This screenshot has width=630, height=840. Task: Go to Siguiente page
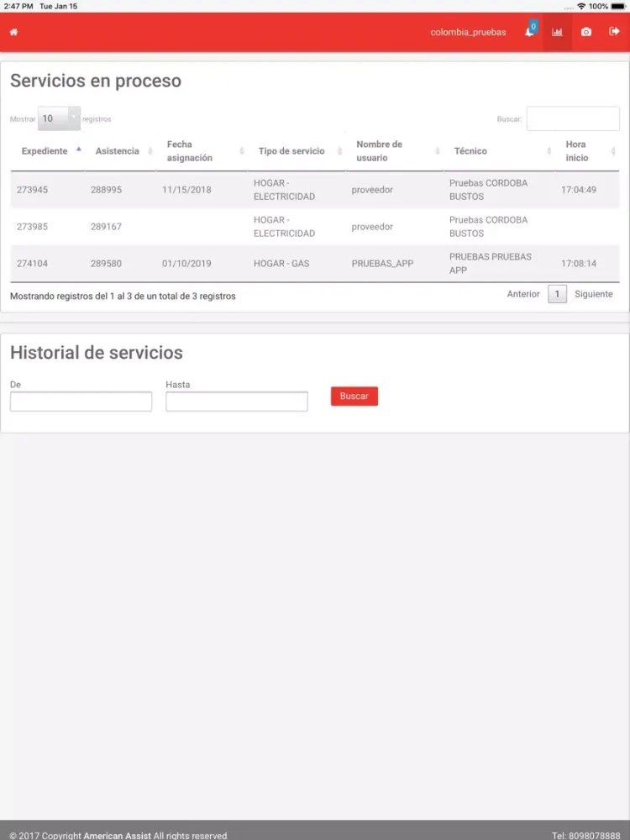tap(594, 294)
